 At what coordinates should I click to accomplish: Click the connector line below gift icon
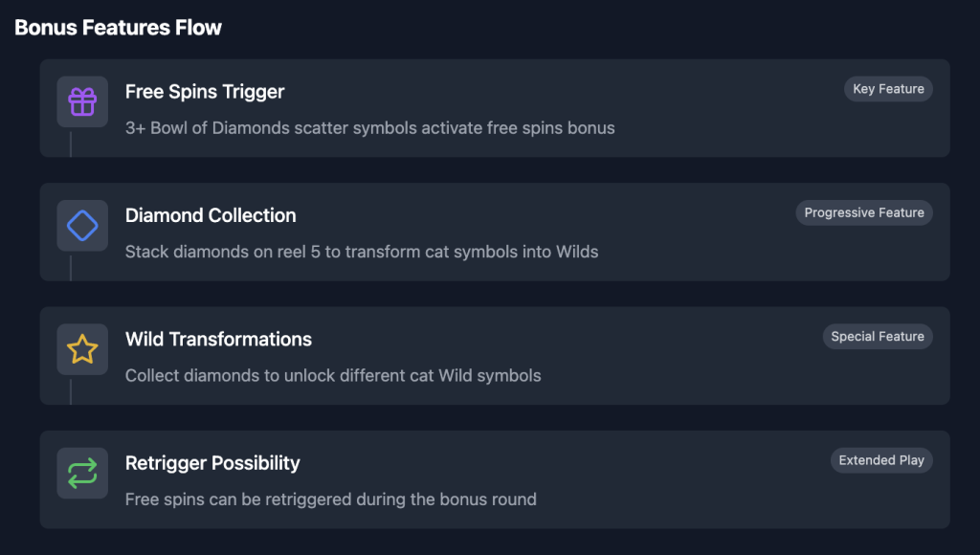click(x=71, y=144)
